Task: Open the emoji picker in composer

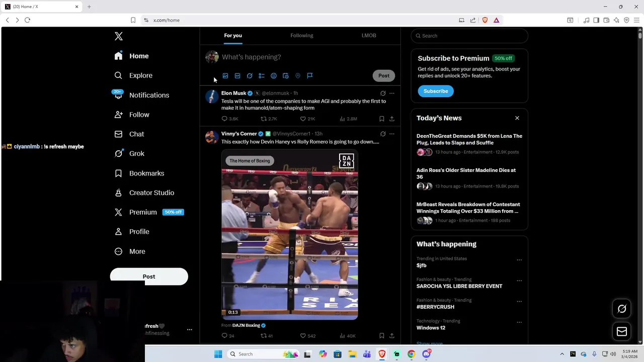Action: point(274,76)
